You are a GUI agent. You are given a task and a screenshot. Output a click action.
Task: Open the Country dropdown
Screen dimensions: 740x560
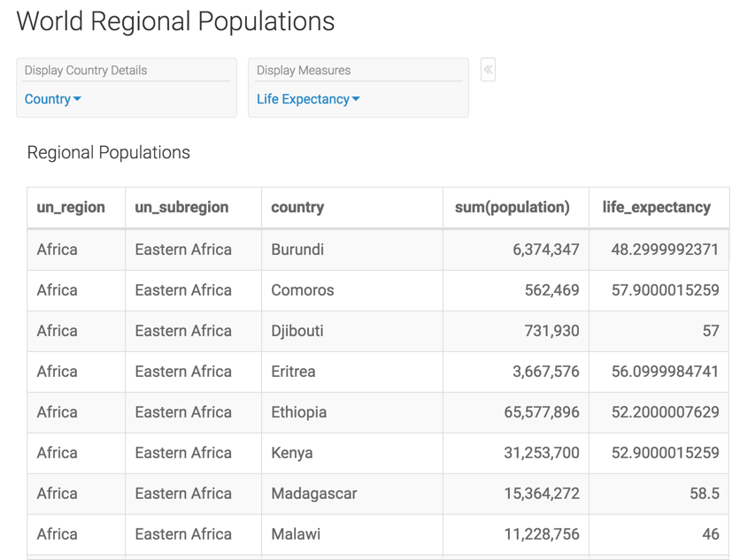tap(53, 99)
